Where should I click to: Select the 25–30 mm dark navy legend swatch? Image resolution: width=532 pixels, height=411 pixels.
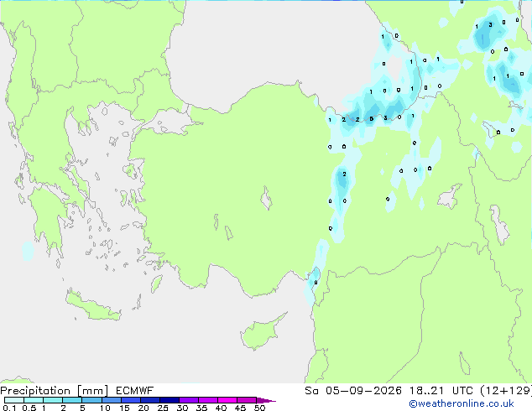pos(170,400)
